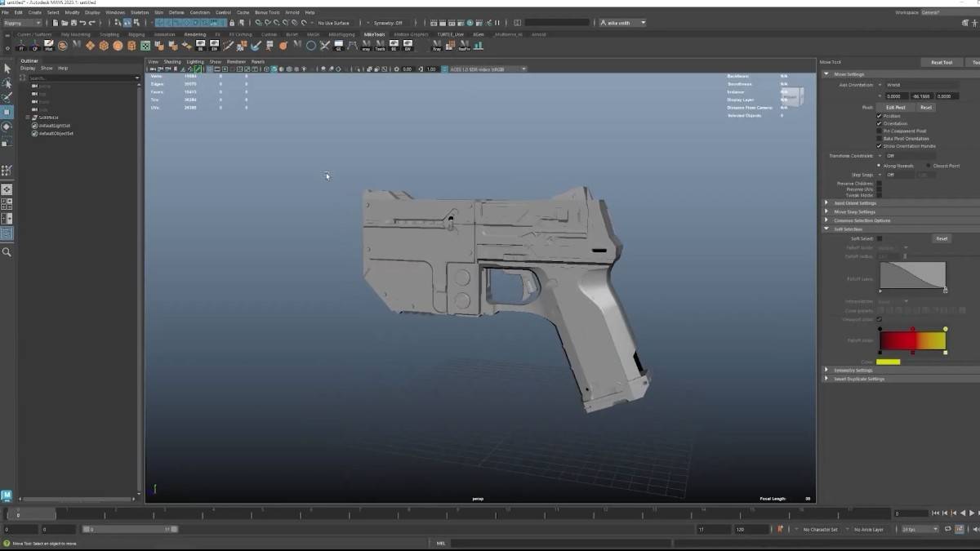Pick the Rotate tool in toolbox
The image size is (980, 551).
coord(7,127)
